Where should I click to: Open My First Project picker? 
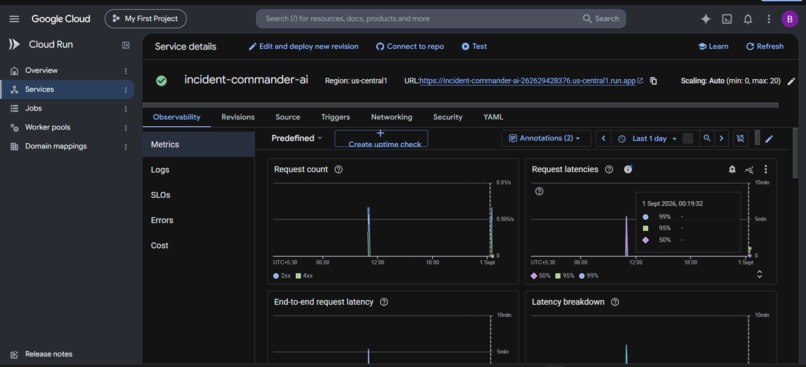click(x=145, y=19)
